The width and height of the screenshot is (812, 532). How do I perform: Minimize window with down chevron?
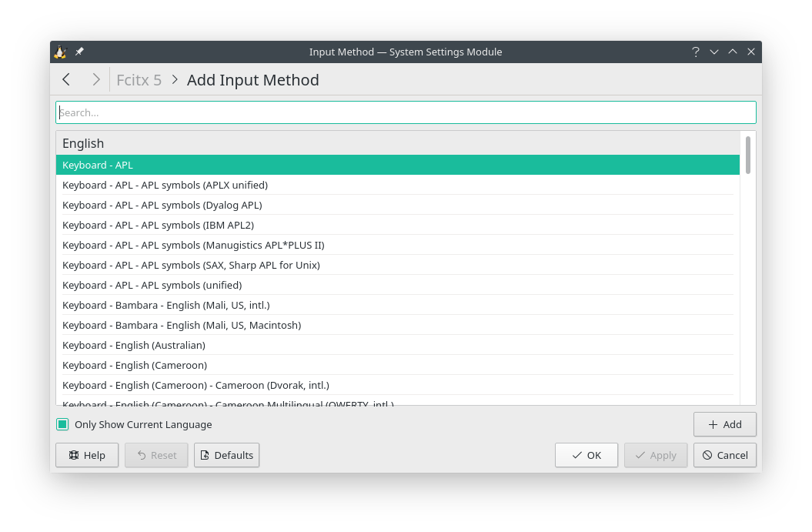(x=714, y=52)
